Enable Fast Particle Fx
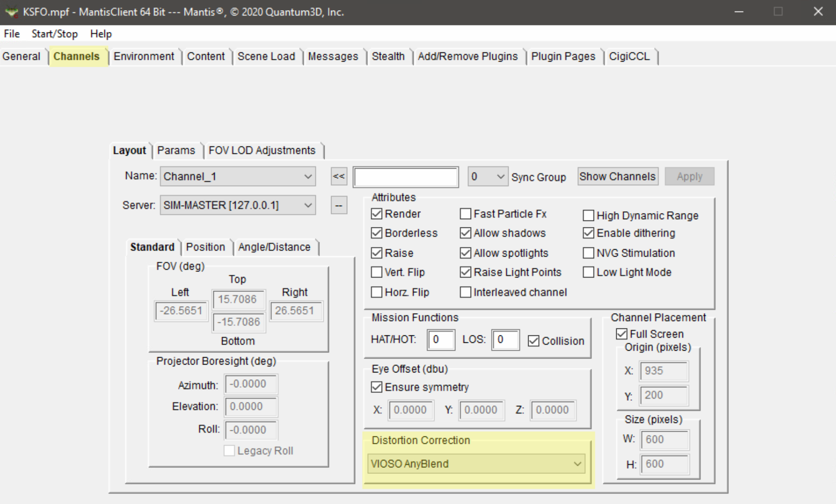 pyautogui.click(x=466, y=214)
